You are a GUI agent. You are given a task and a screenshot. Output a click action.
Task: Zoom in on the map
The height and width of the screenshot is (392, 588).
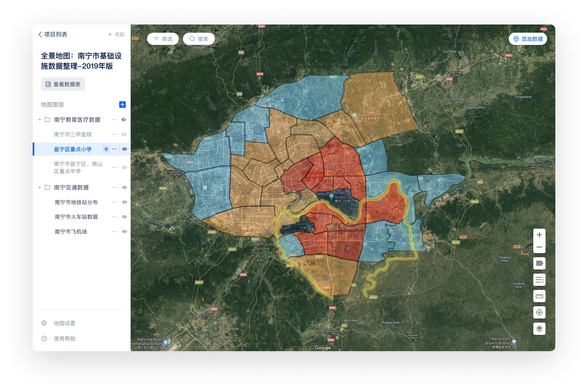pyautogui.click(x=539, y=235)
